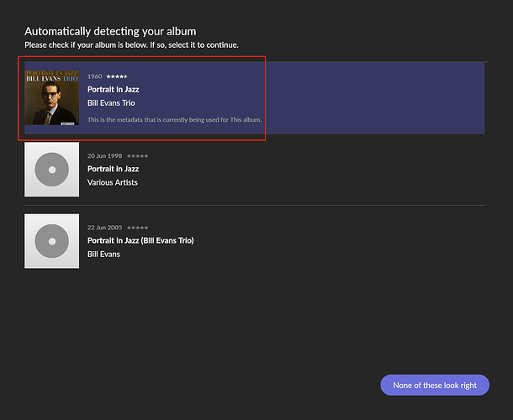Click the star rating beside 22 Jun 2005
This screenshot has height=420, width=513.
(x=137, y=228)
